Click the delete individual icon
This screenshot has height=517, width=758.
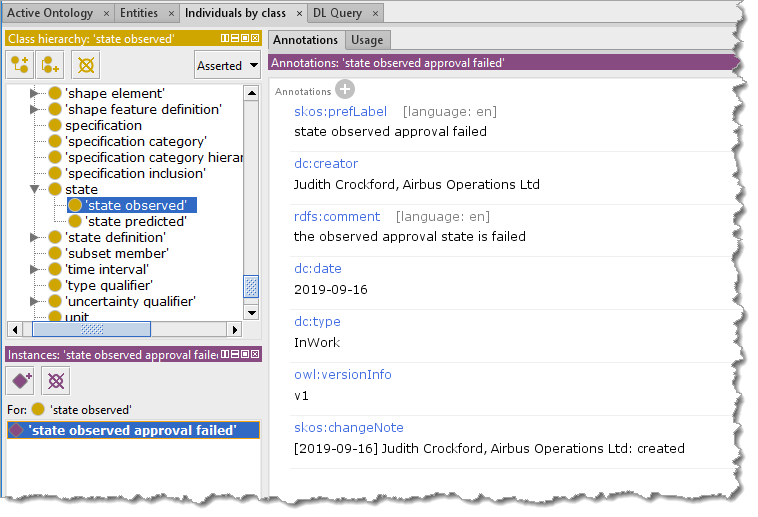click(56, 380)
